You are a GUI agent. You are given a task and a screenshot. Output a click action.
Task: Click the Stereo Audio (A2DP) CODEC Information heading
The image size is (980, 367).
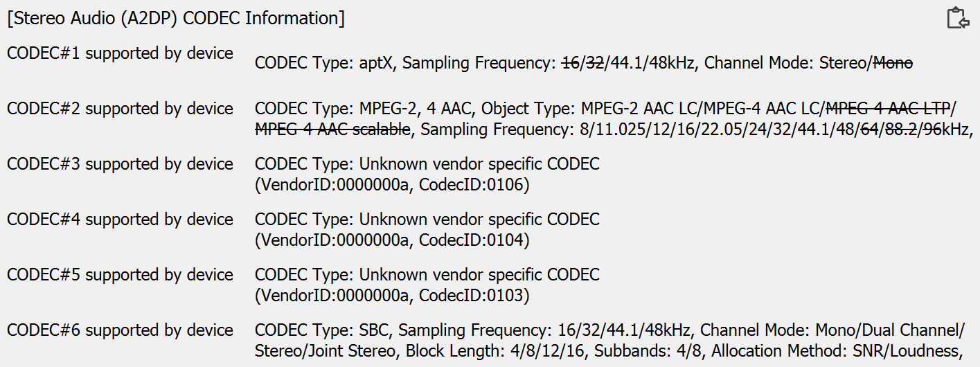pyautogui.click(x=176, y=18)
